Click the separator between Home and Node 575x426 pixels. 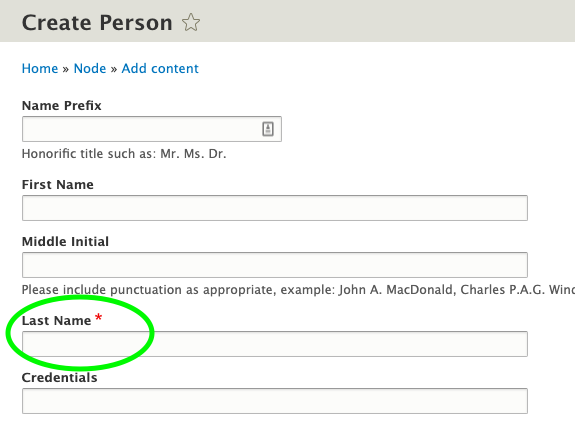coord(66,69)
